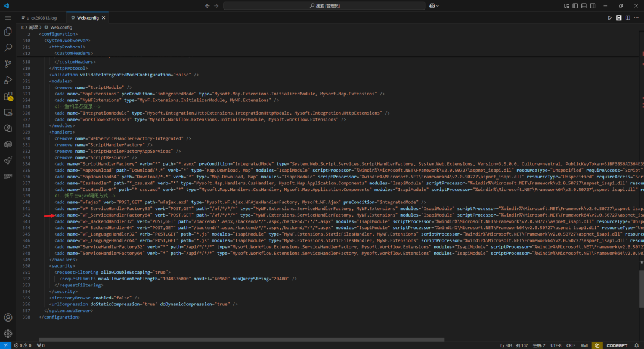Open the hamburger application menu

8,18
